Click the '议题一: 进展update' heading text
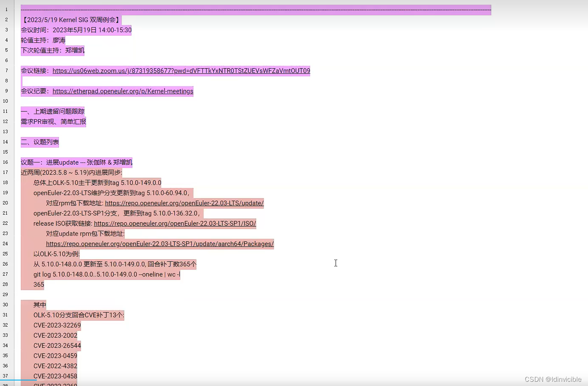This screenshot has height=386, width=588. [x=76, y=162]
